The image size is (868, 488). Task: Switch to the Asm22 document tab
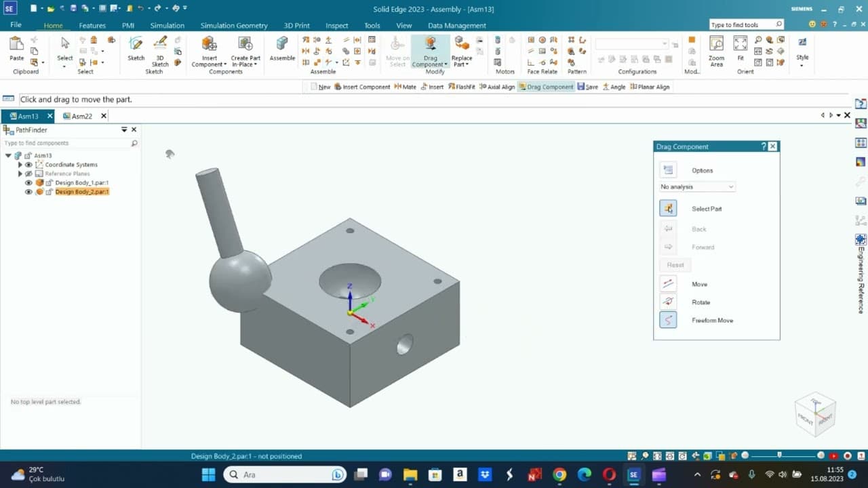coord(81,116)
